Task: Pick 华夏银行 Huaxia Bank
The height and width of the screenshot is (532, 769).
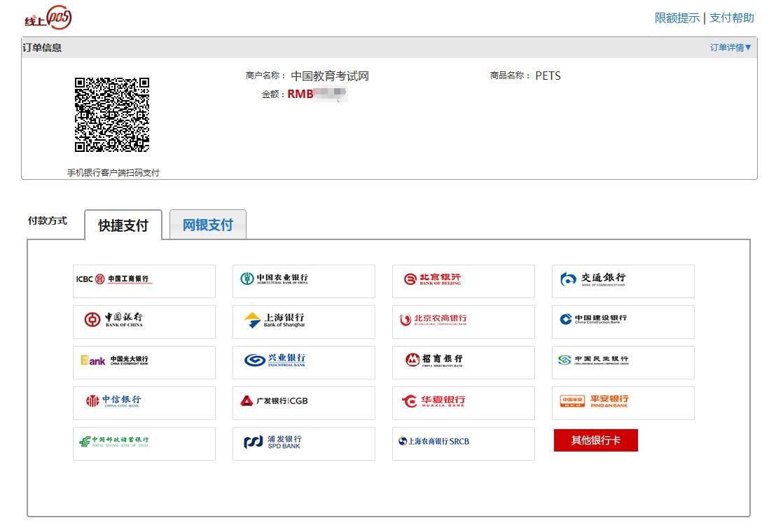Action: [x=464, y=403]
